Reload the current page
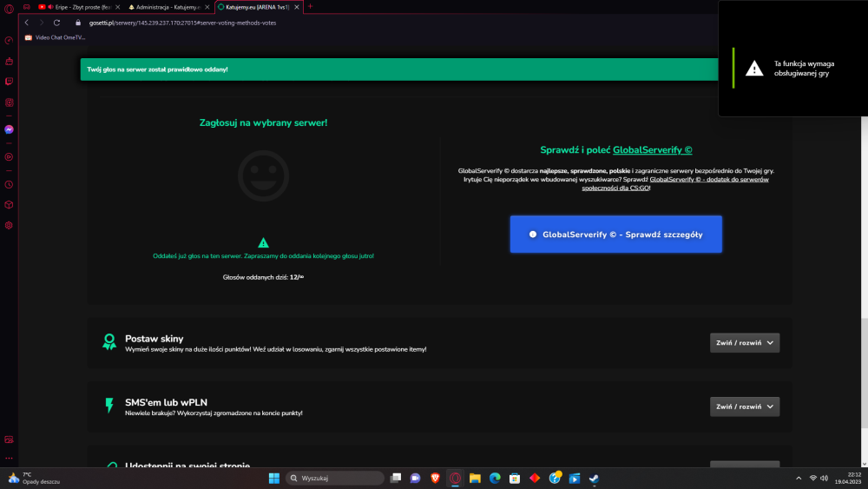 (x=56, y=23)
